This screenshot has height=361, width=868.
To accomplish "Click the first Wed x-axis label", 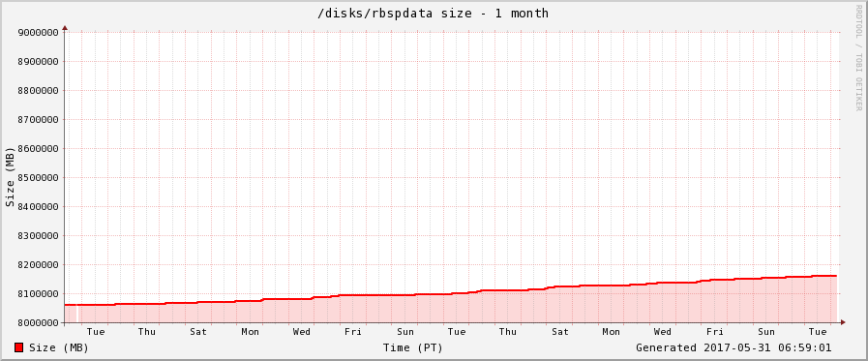I will tap(302, 332).
